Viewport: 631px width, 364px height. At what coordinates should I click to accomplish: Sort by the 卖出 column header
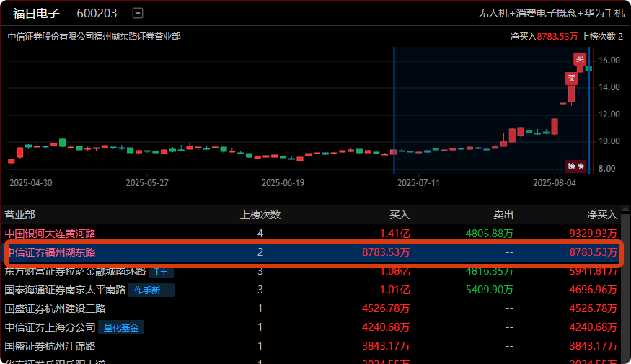click(503, 215)
